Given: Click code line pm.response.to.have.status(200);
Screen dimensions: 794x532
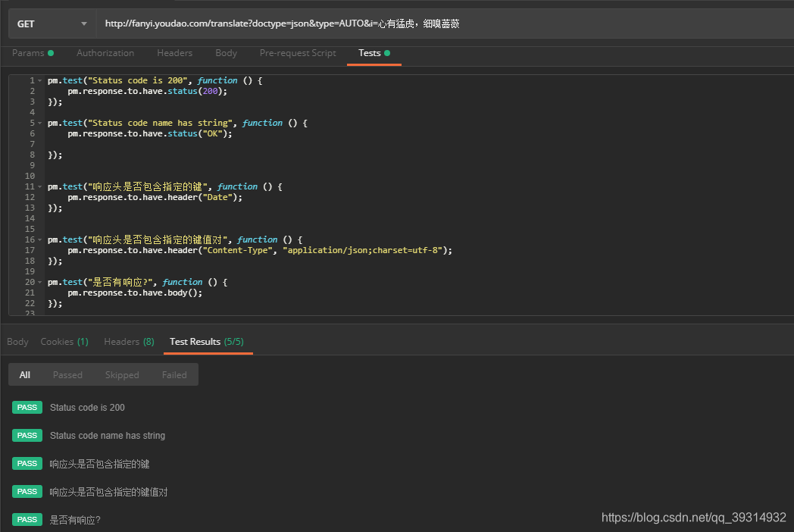Looking at the screenshot, I should (x=147, y=91).
